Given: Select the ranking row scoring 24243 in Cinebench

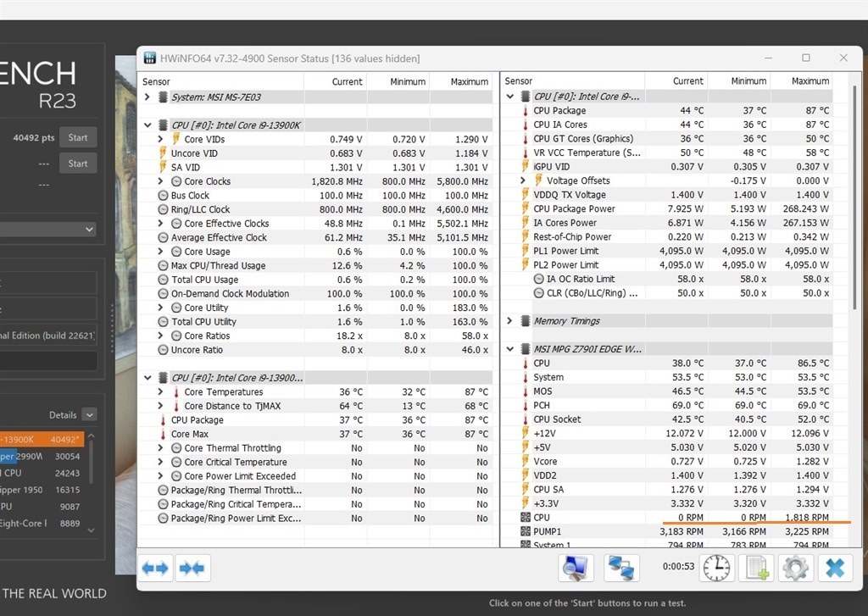Looking at the screenshot, I should (42, 473).
